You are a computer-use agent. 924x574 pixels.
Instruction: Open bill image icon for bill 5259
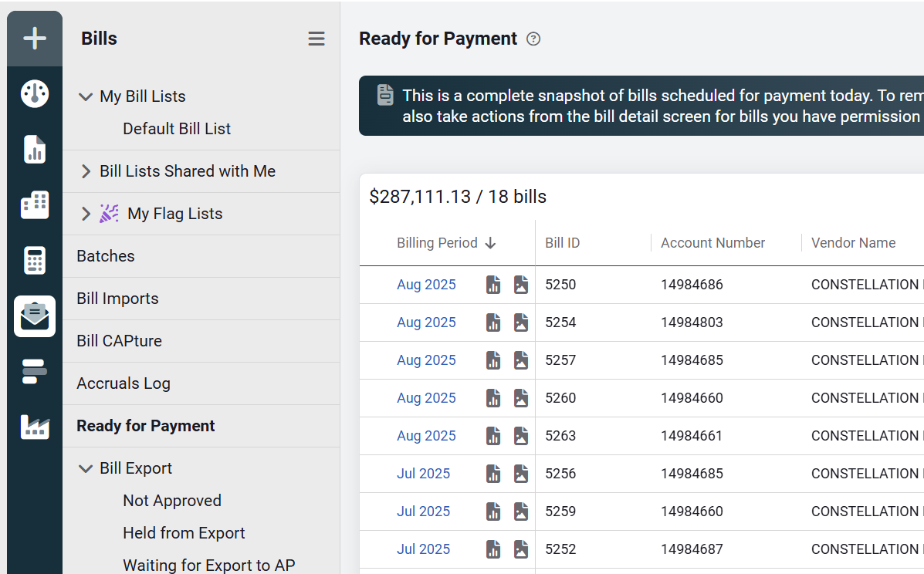click(x=521, y=511)
